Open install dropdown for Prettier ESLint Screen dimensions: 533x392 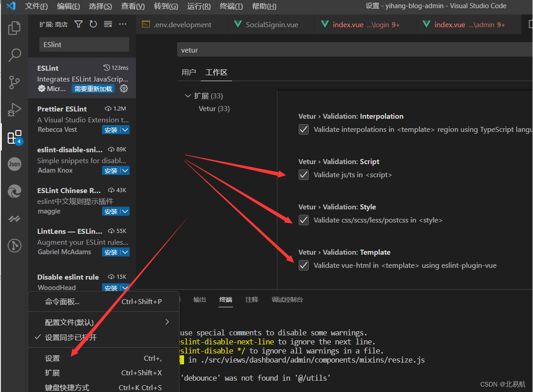click(x=125, y=130)
